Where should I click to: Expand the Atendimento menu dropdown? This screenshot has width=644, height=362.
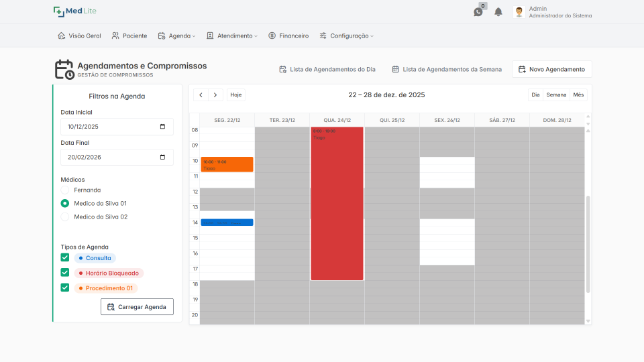(x=232, y=36)
